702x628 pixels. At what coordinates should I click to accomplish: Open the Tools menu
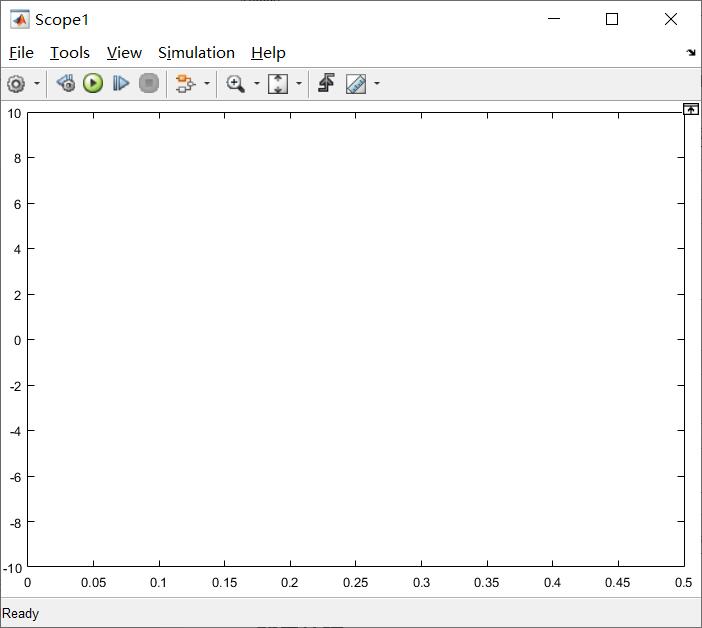70,53
